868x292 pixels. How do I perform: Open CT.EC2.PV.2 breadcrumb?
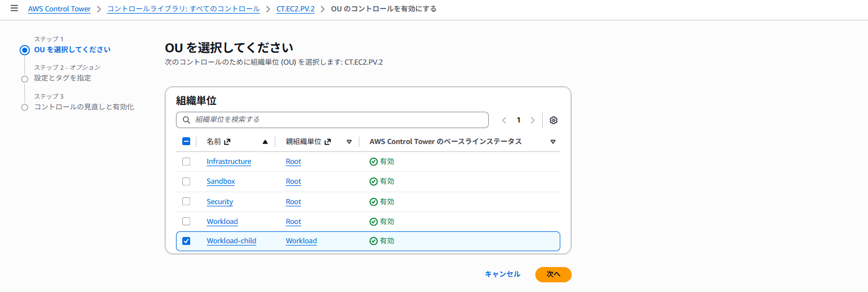point(296,9)
